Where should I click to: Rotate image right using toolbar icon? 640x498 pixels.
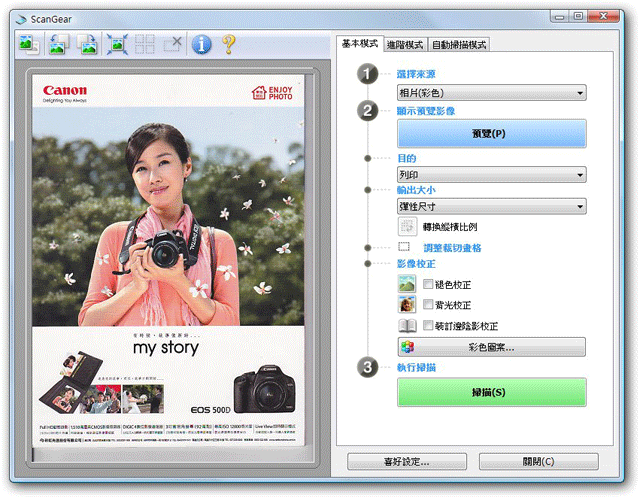pyautogui.click(x=87, y=44)
